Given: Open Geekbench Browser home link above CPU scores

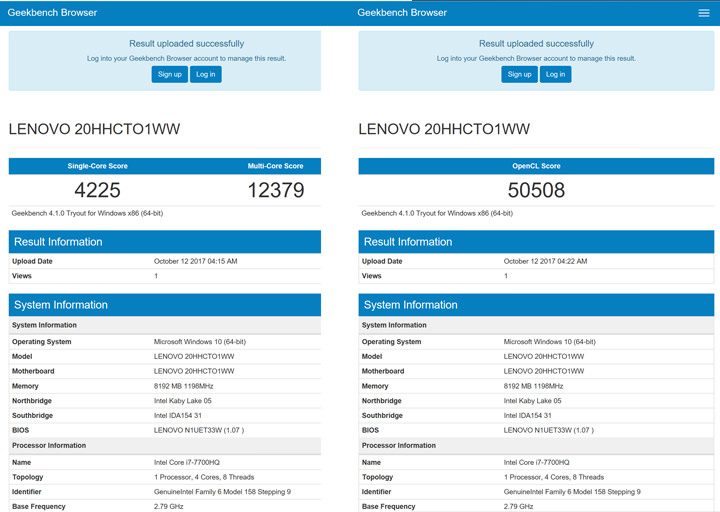Looking at the screenshot, I should click(53, 13).
